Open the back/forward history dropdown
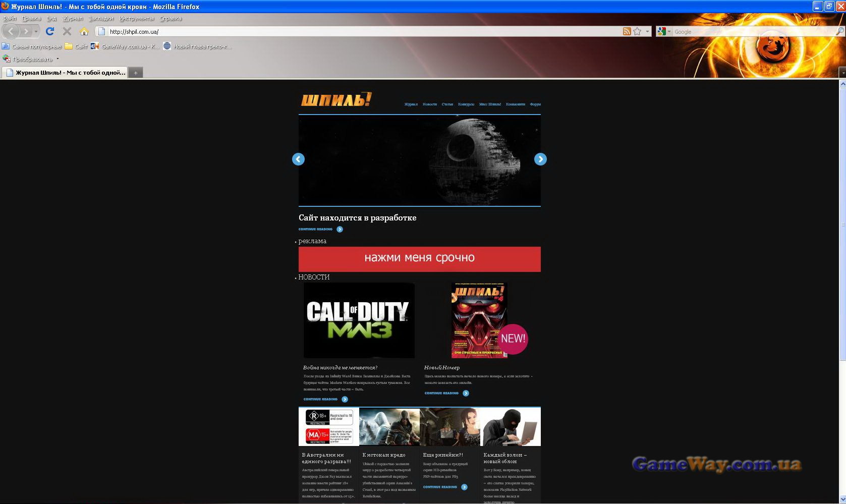The image size is (846, 504). coord(36,31)
